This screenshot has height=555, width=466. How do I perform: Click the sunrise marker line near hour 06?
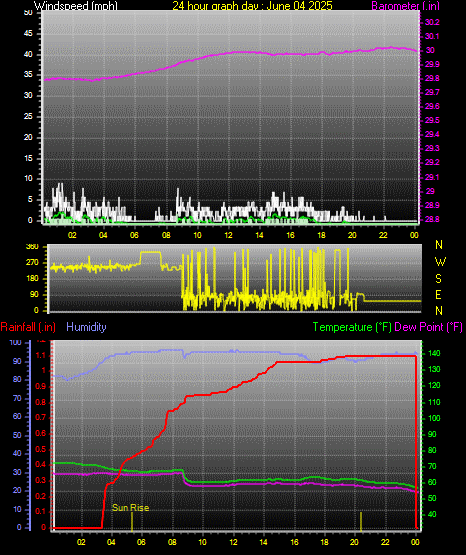pyautogui.click(x=132, y=521)
